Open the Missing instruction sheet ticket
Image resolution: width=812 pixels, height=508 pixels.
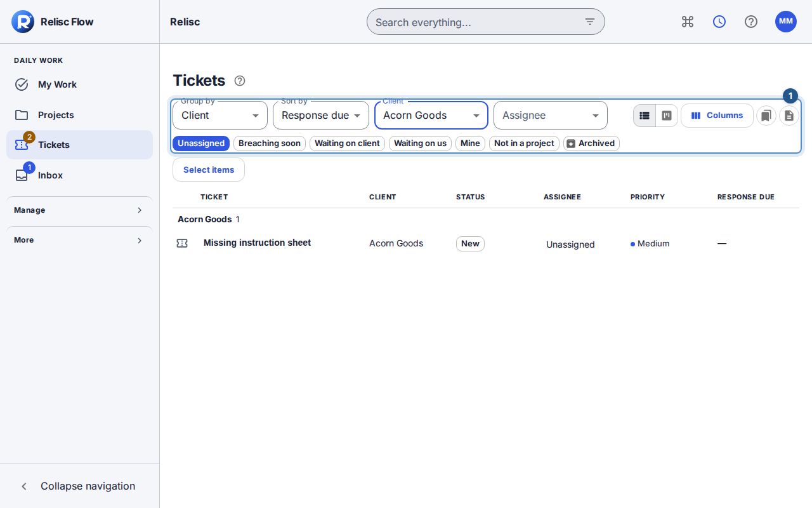click(257, 243)
